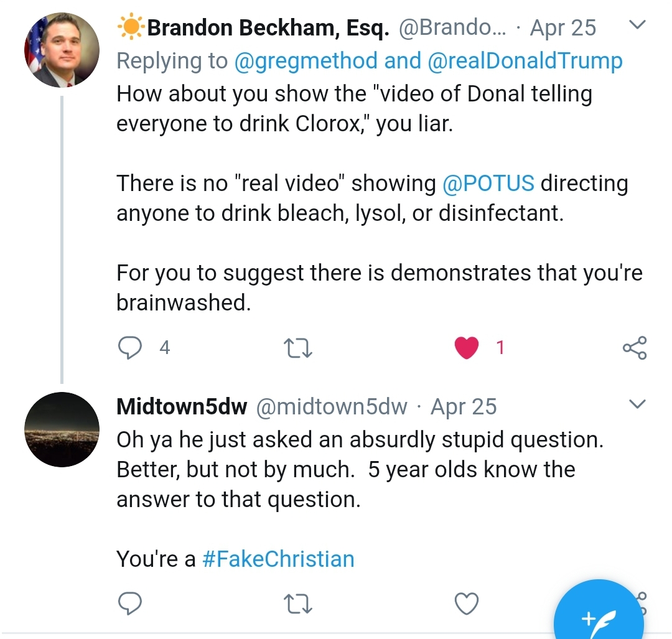View Midtown5dw's city lights avatar
Screen dimensions: 672x639
pyautogui.click(x=62, y=429)
